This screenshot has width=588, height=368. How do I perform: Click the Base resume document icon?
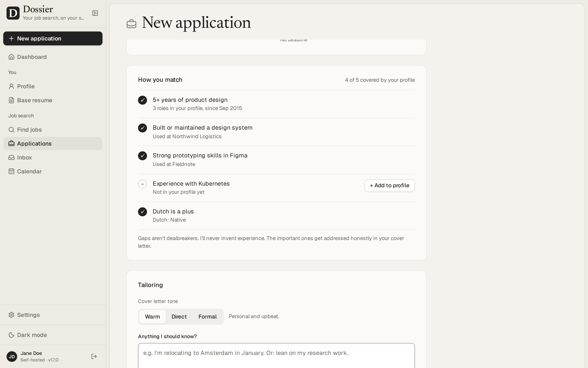click(x=11, y=100)
